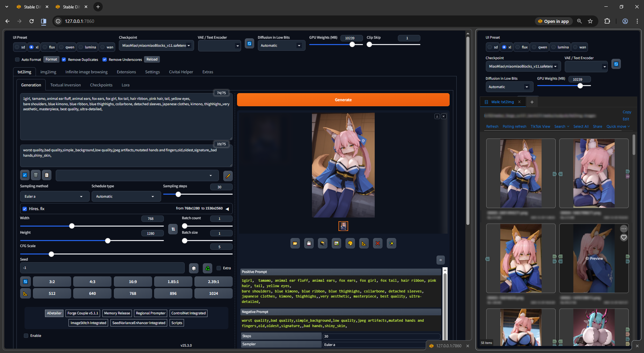Screen dimensions: 644x353
Task: Uncheck Remove Duplicates checkbox
Action: pyautogui.click(x=64, y=60)
